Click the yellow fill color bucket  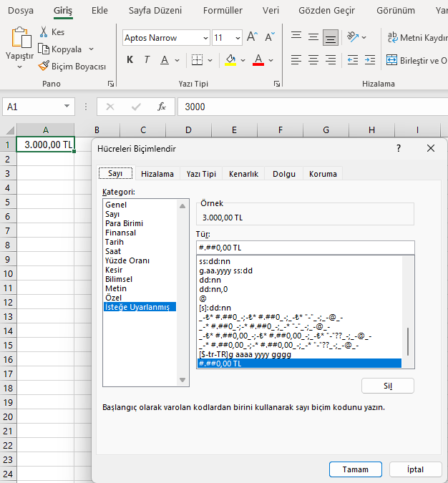pyautogui.click(x=230, y=60)
